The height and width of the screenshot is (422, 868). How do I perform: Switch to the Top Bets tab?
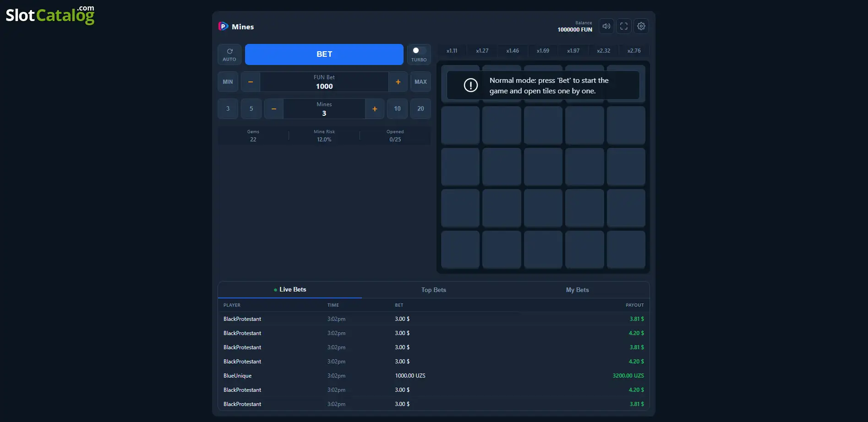coord(433,290)
